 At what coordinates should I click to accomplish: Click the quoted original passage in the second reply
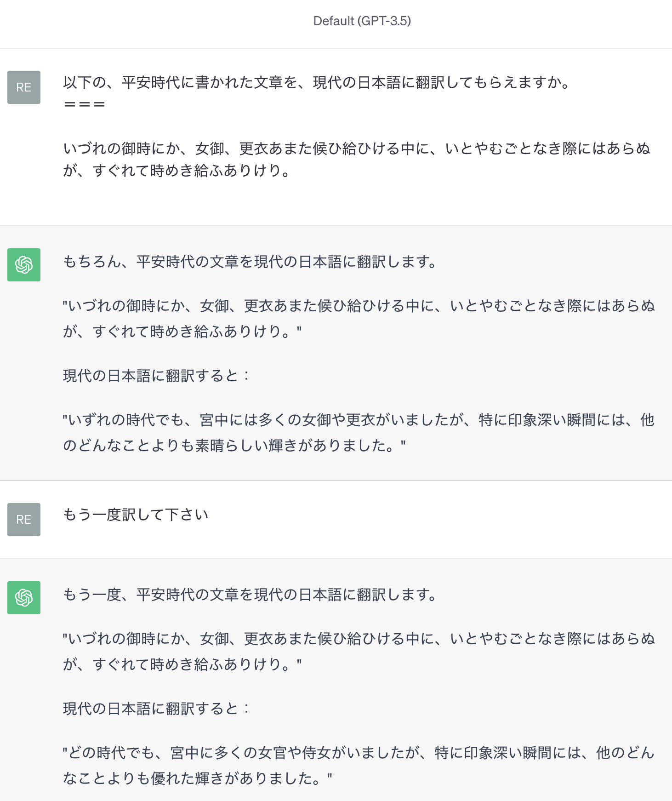(359, 651)
